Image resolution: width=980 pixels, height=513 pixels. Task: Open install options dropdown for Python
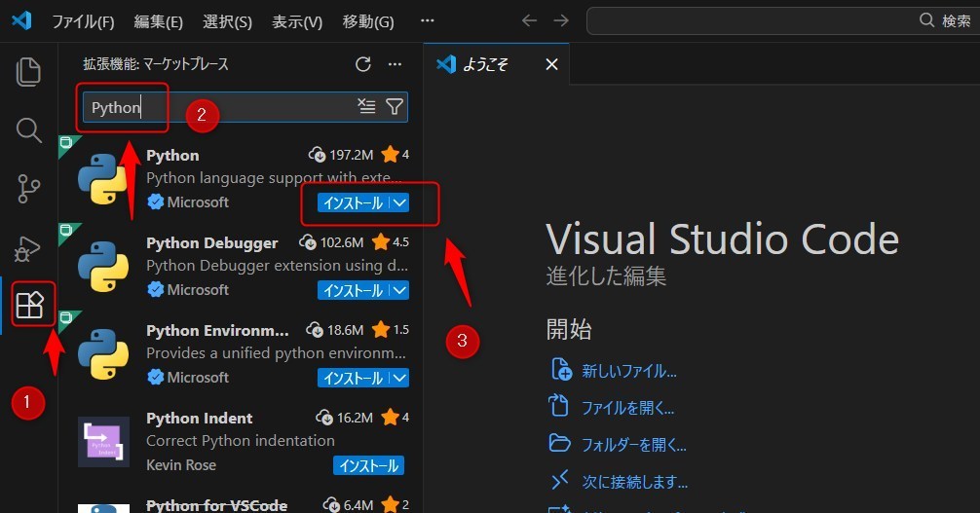(400, 202)
